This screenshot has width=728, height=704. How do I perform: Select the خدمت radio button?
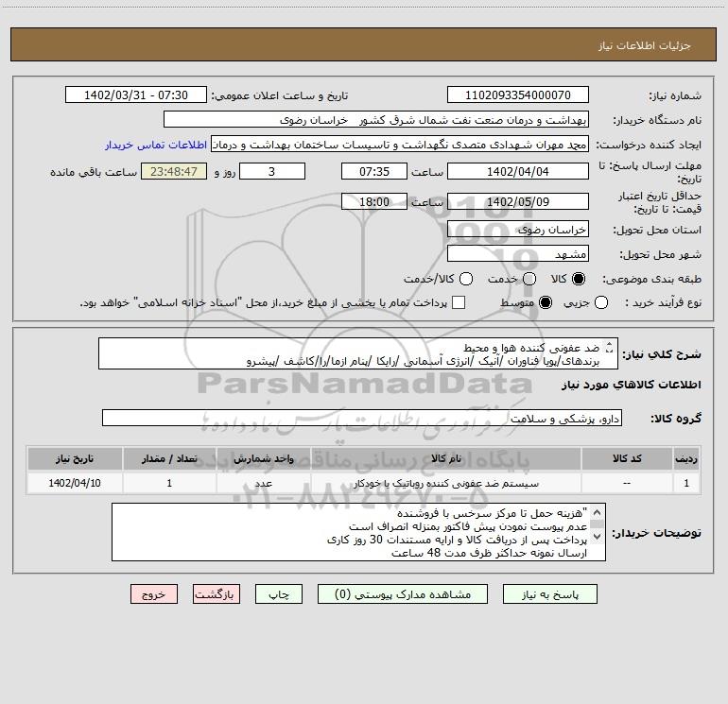529,279
